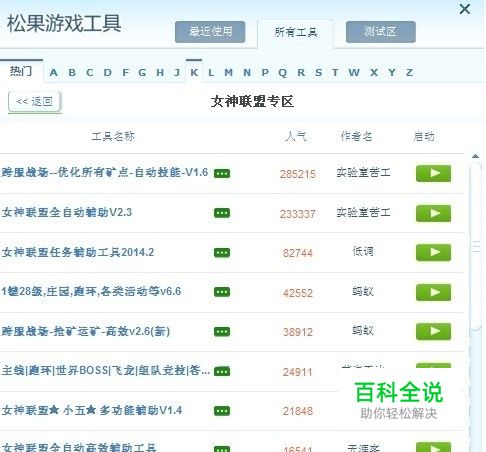
Task: Switch to 测试区 tab
Action: coord(381,32)
